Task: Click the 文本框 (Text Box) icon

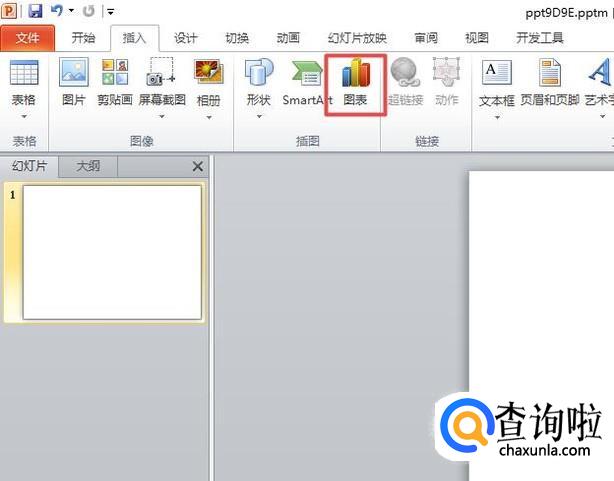Action: point(497,72)
